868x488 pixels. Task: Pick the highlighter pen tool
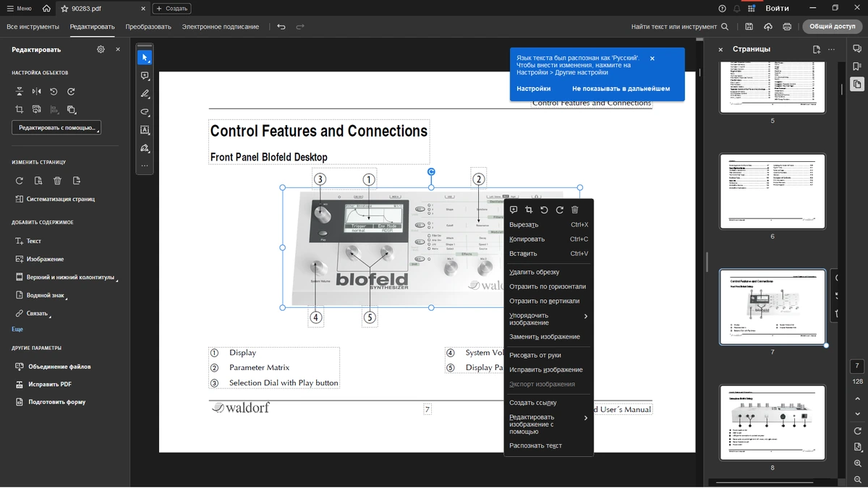point(145,94)
